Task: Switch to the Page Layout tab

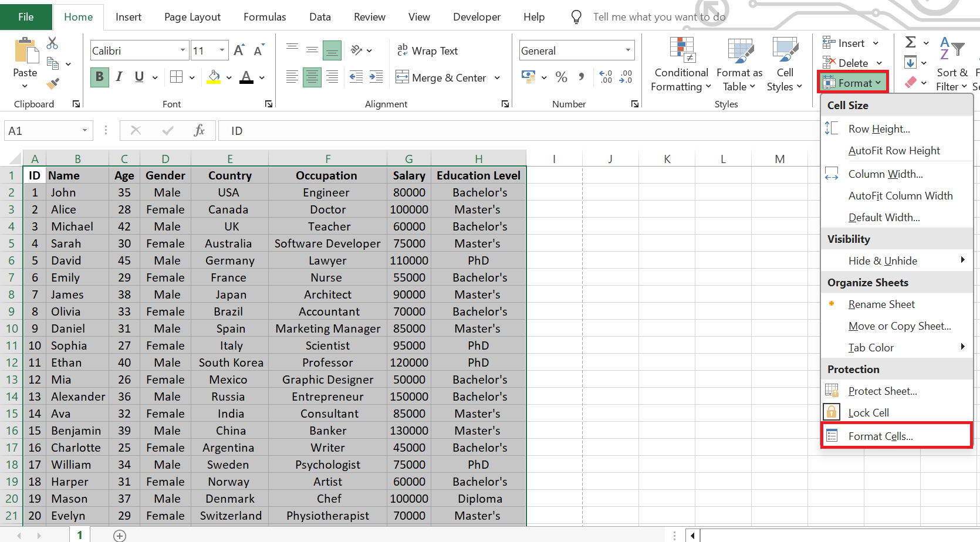Action: click(x=192, y=17)
